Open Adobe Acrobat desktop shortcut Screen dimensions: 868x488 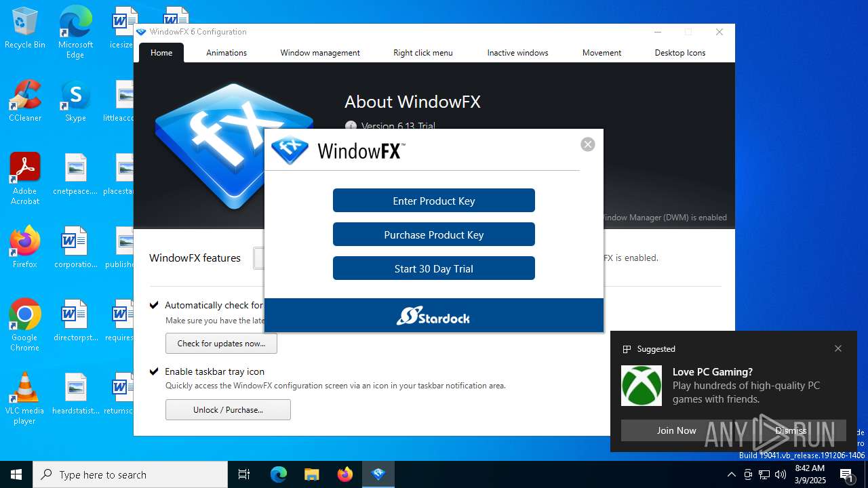click(25, 179)
